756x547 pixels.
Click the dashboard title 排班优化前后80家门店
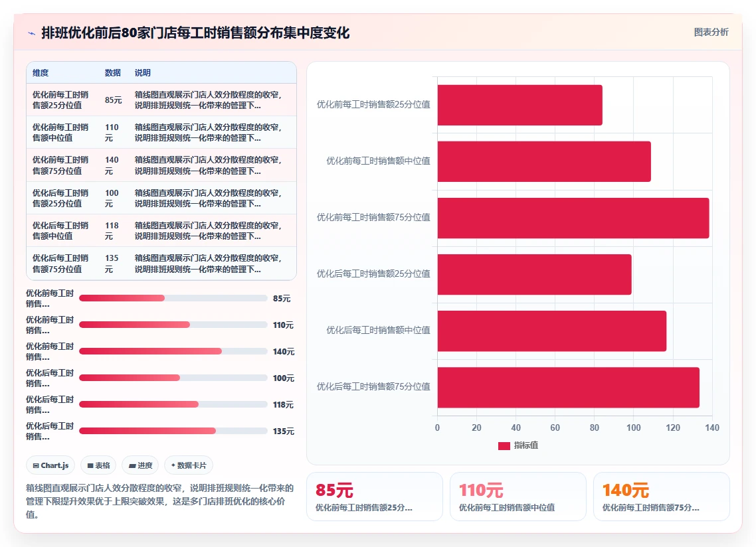(195, 33)
